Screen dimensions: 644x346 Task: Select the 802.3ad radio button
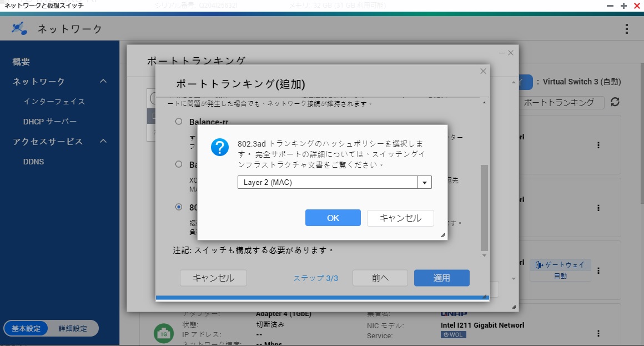pyautogui.click(x=179, y=207)
